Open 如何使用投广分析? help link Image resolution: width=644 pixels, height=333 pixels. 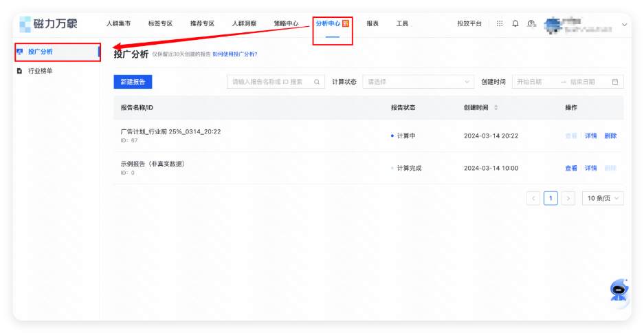click(x=235, y=54)
